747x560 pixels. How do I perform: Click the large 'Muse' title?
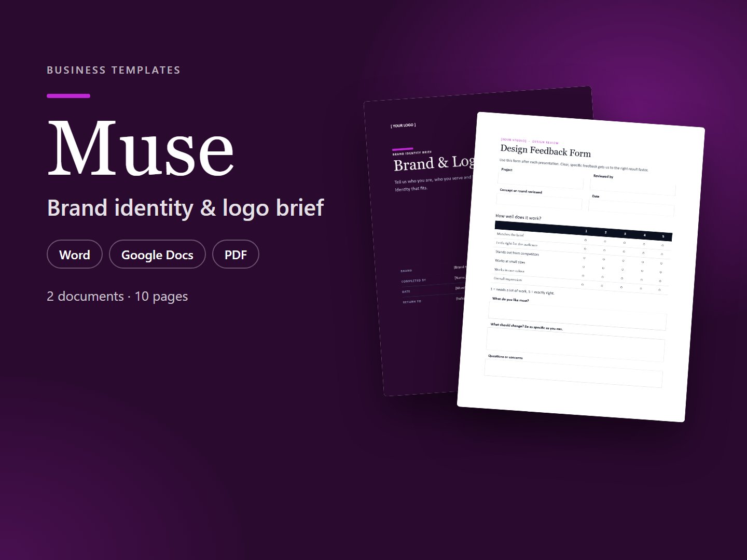141,148
